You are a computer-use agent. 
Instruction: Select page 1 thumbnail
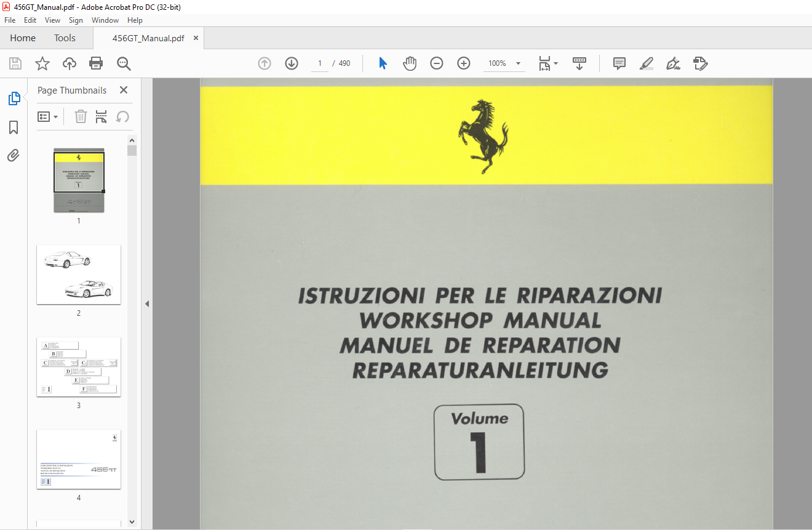79,180
